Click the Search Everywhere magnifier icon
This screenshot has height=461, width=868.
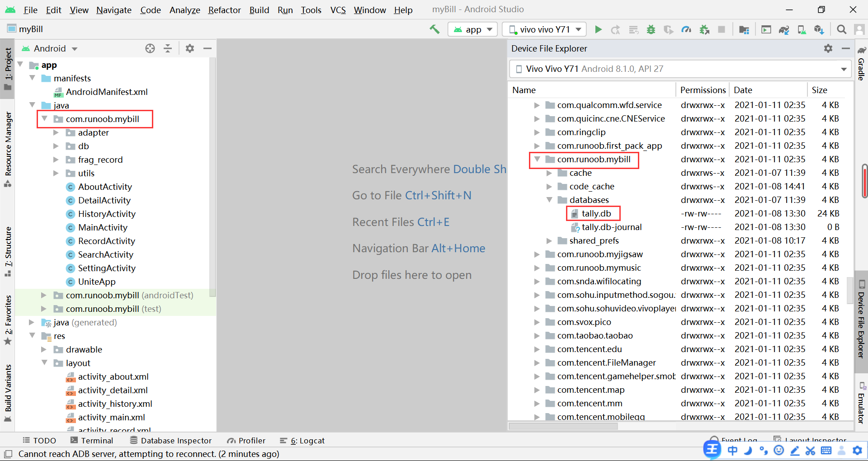841,29
